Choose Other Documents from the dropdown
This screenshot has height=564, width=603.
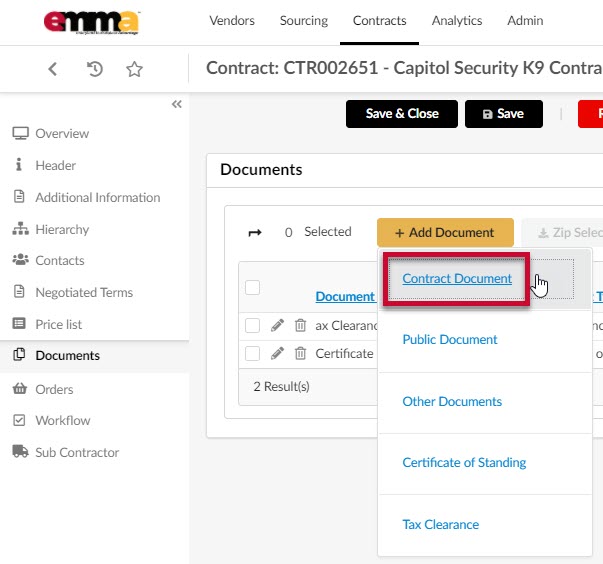coord(452,401)
